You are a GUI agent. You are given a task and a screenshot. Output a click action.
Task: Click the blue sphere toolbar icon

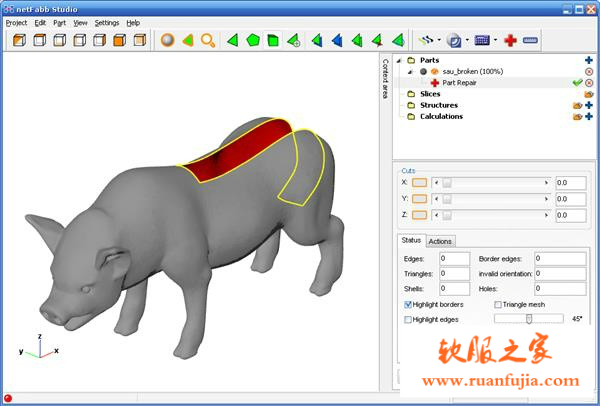pos(454,40)
